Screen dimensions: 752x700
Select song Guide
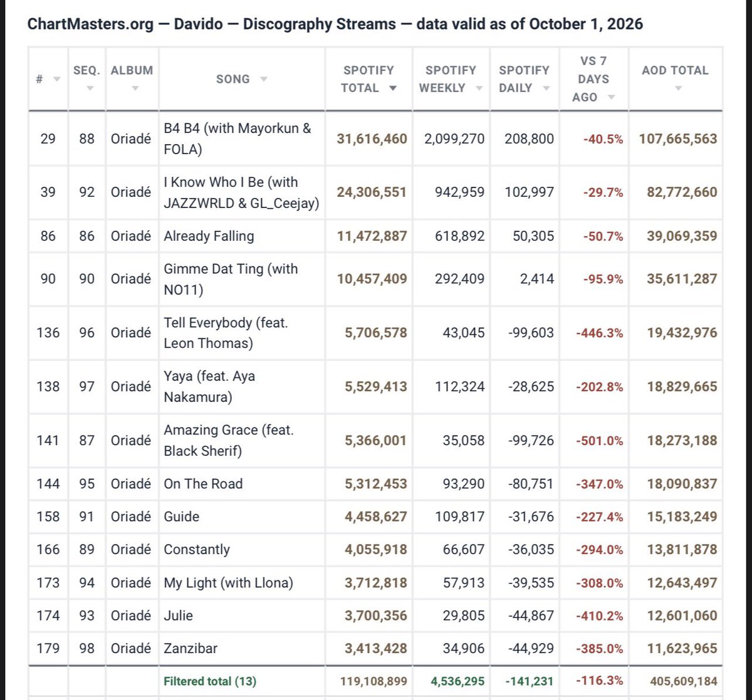[x=182, y=516]
